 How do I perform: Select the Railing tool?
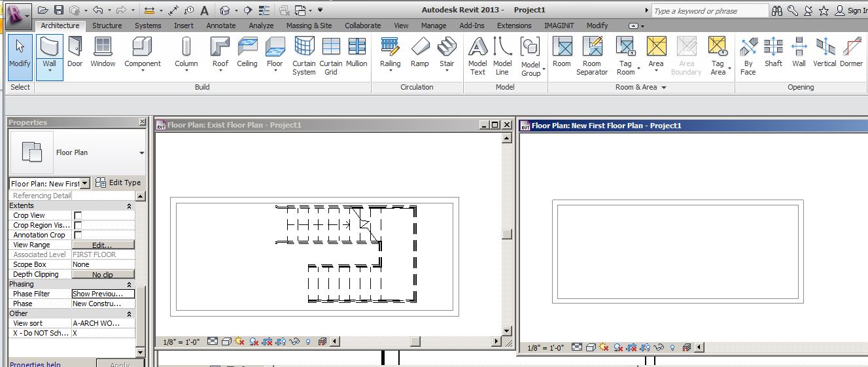click(x=391, y=52)
